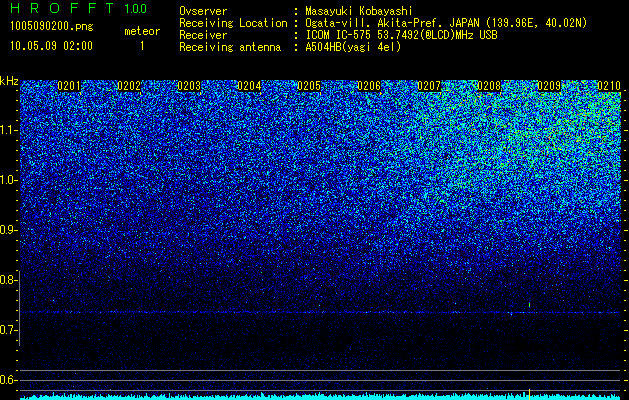Click the 0.9 kHz axis label
The height and width of the screenshot is (400, 629).
[x=9, y=230]
